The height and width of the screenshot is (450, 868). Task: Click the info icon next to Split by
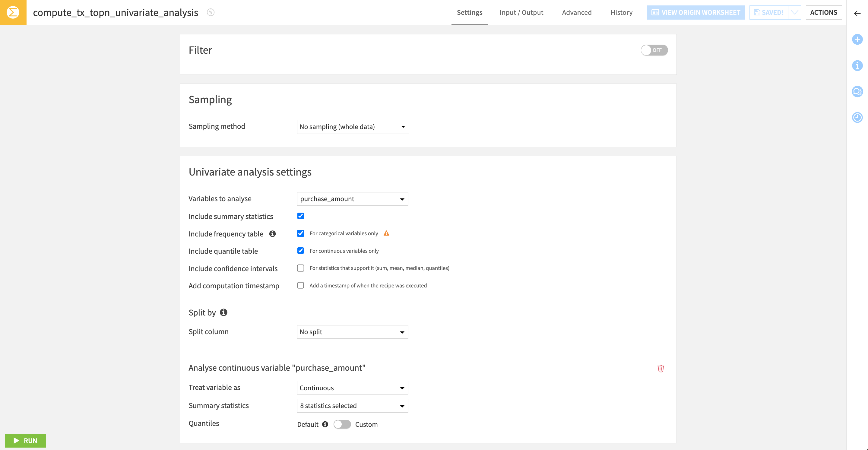click(x=223, y=312)
